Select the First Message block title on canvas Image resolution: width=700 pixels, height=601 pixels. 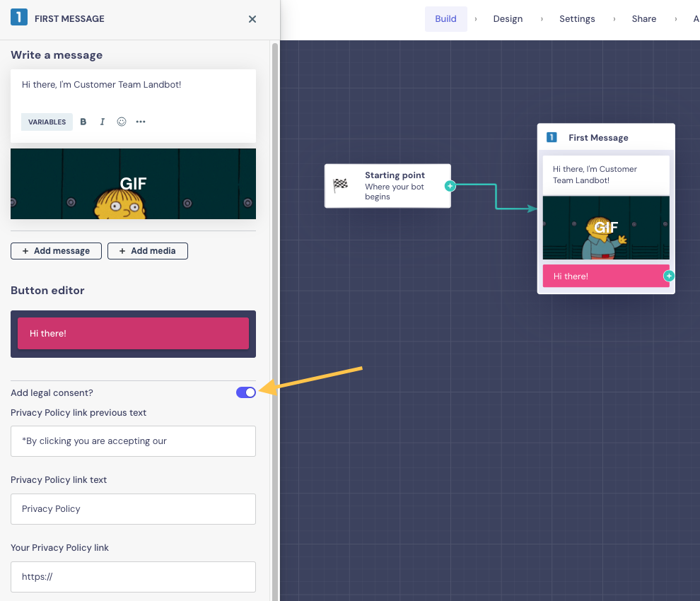tap(598, 138)
